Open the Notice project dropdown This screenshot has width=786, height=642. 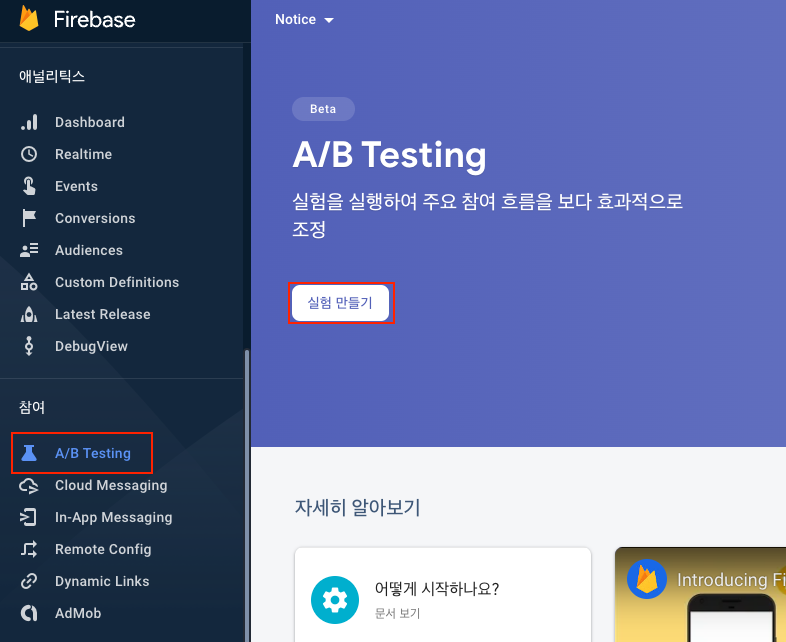pyautogui.click(x=304, y=20)
